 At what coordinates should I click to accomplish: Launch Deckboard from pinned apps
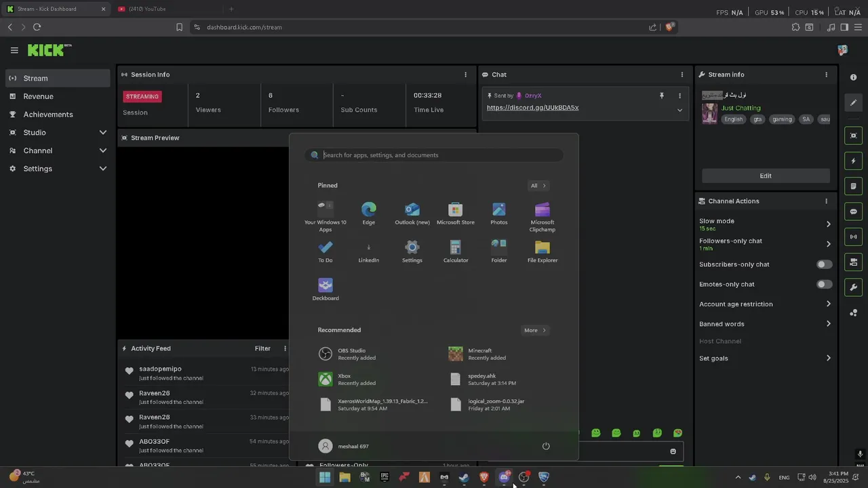click(325, 289)
